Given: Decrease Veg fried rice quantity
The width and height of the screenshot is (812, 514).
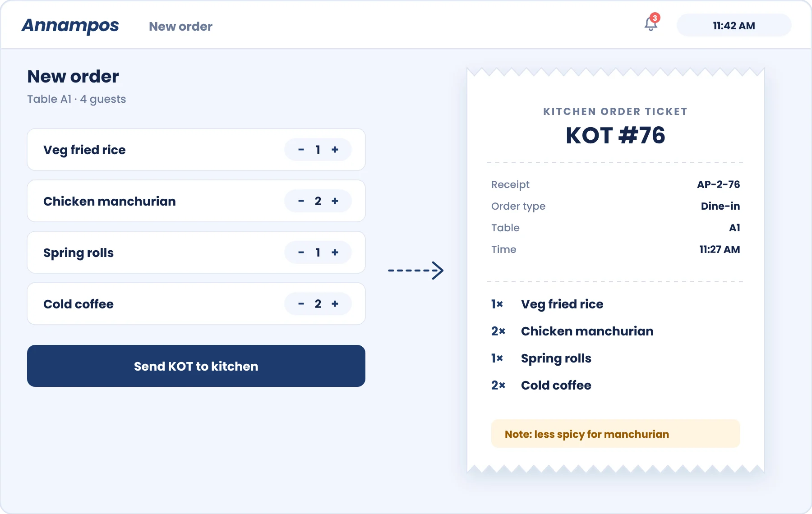Looking at the screenshot, I should [x=301, y=150].
